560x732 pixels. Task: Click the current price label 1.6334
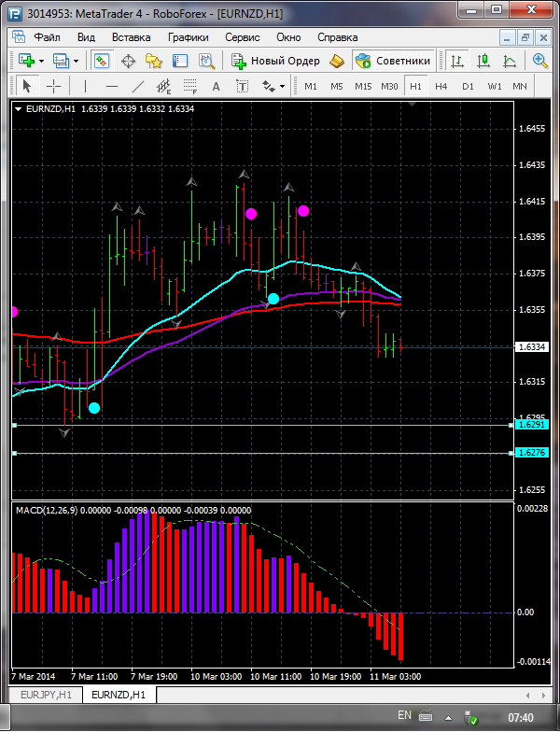(532, 347)
